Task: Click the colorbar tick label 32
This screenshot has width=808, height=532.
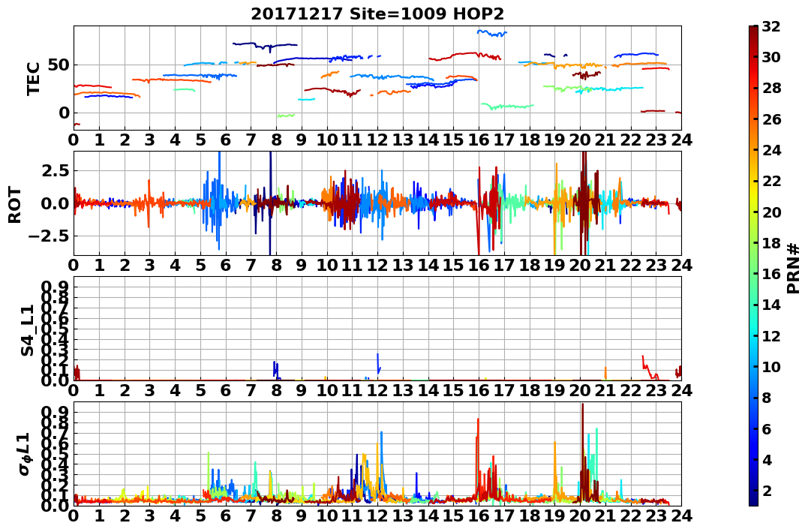Action: pos(771,27)
